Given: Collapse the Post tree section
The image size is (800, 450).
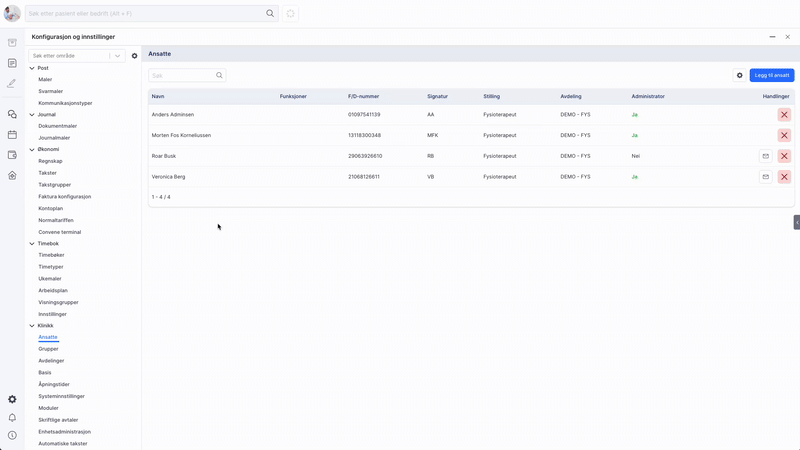Looking at the screenshot, I should click(x=32, y=68).
